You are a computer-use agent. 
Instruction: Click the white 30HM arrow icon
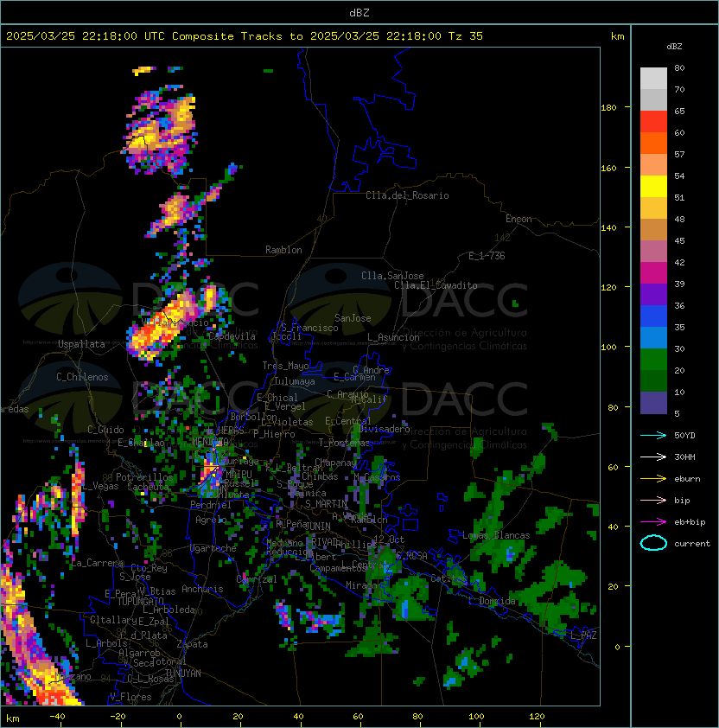(x=653, y=457)
